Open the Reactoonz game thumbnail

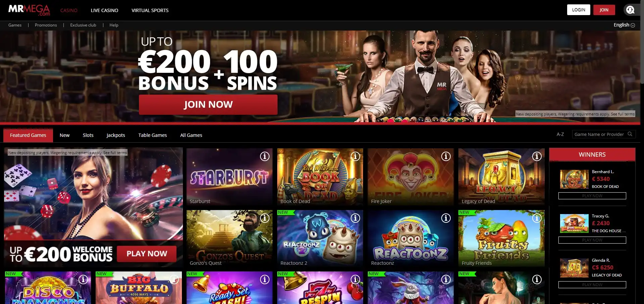410,239
